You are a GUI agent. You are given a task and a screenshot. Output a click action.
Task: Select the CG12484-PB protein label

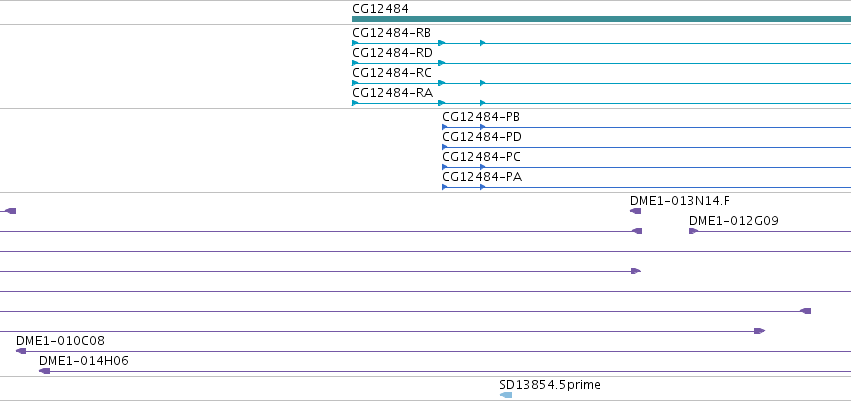click(481, 117)
